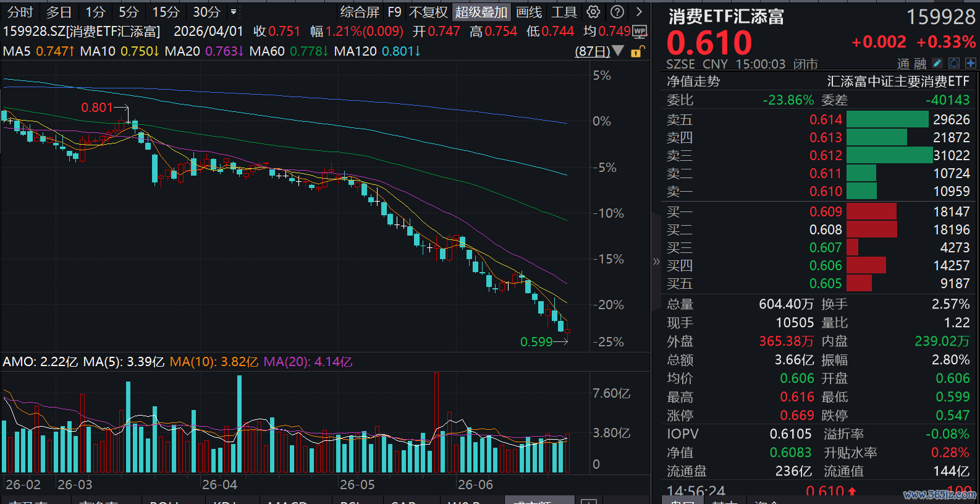Toggle the 超级叠加 overlay mode
The image size is (980, 504).
[481, 12]
